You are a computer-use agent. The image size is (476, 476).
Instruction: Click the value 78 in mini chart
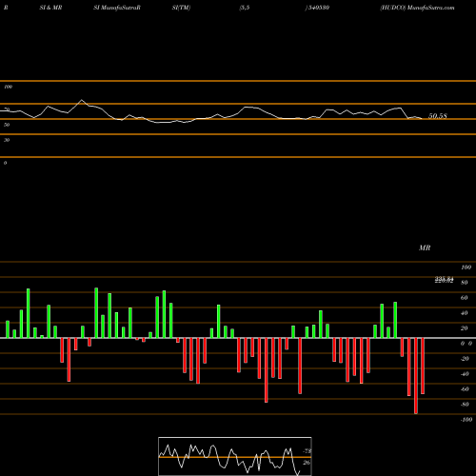click(x=307, y=451)
